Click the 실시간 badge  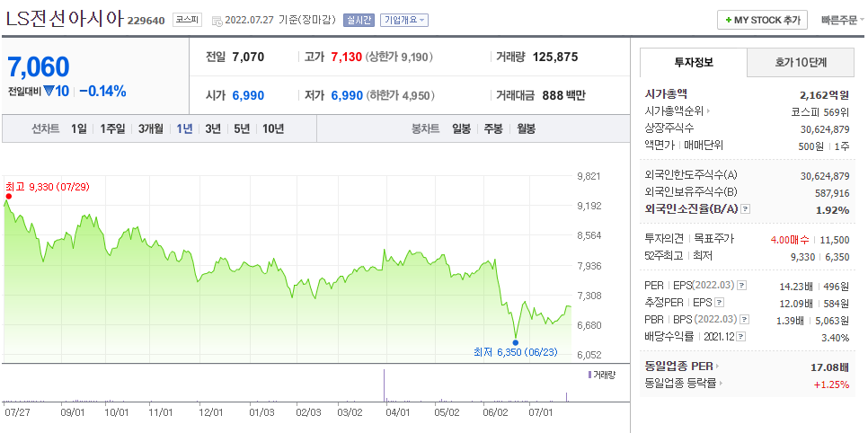tap(359, 21)
